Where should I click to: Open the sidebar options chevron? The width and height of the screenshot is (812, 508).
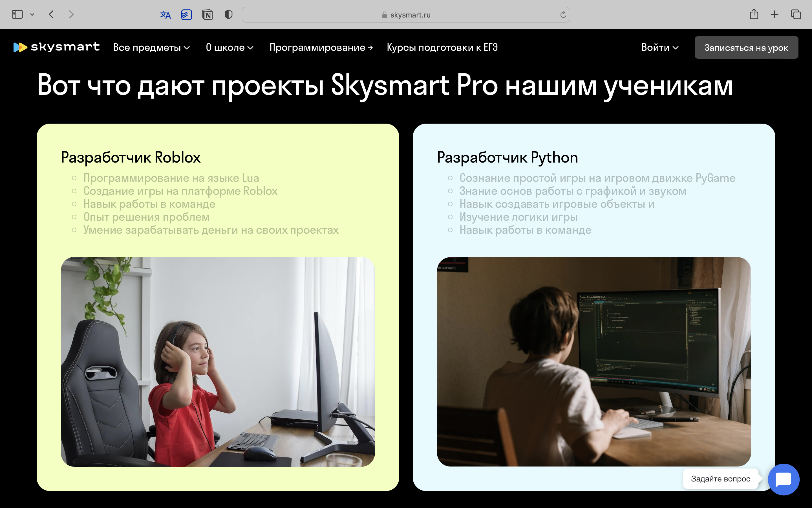click(x=32, y=14)
